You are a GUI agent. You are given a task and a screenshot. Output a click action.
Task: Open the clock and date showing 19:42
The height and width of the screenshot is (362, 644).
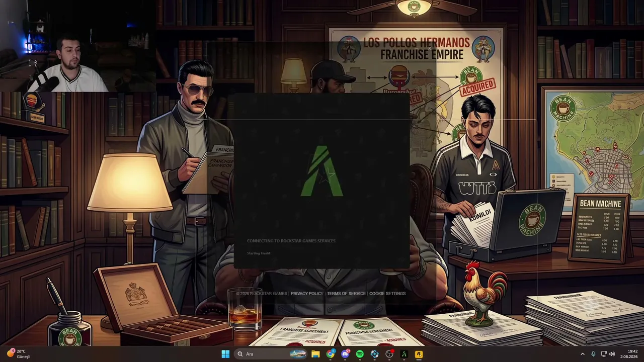click(630, 354)
